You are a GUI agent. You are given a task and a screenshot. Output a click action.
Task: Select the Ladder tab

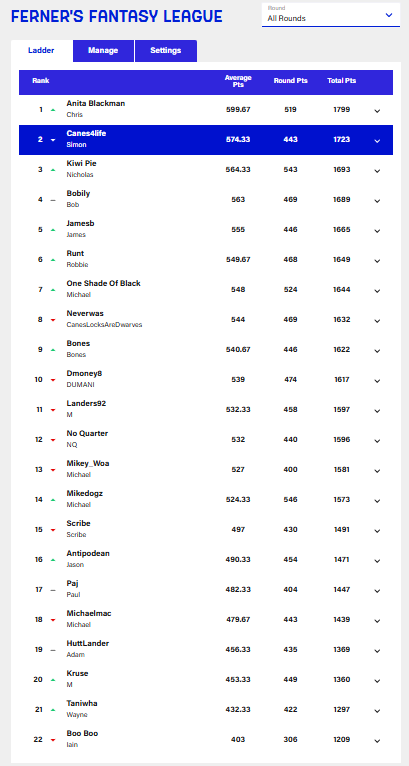41,50
